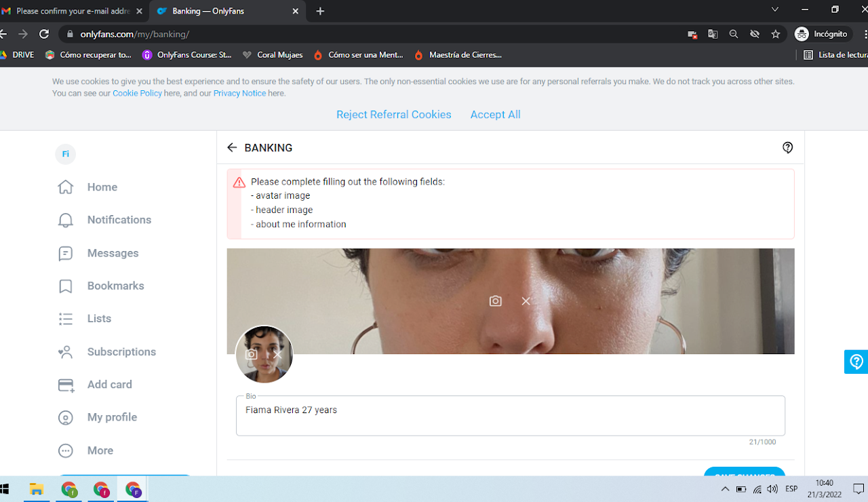This screenshot has width=868, height=502.
Task: Open My profile in the sidebar
Action: (x=98, y=417)
